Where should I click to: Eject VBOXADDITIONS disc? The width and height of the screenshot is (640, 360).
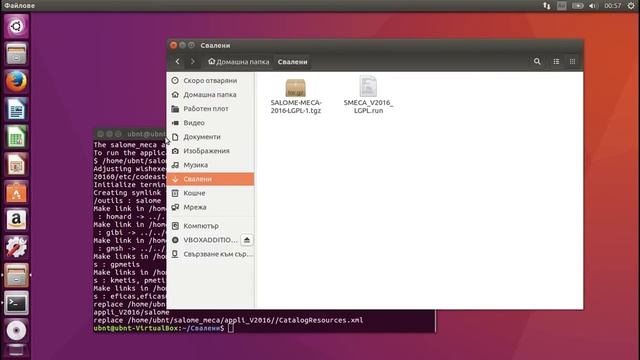(x=247, y=240)
